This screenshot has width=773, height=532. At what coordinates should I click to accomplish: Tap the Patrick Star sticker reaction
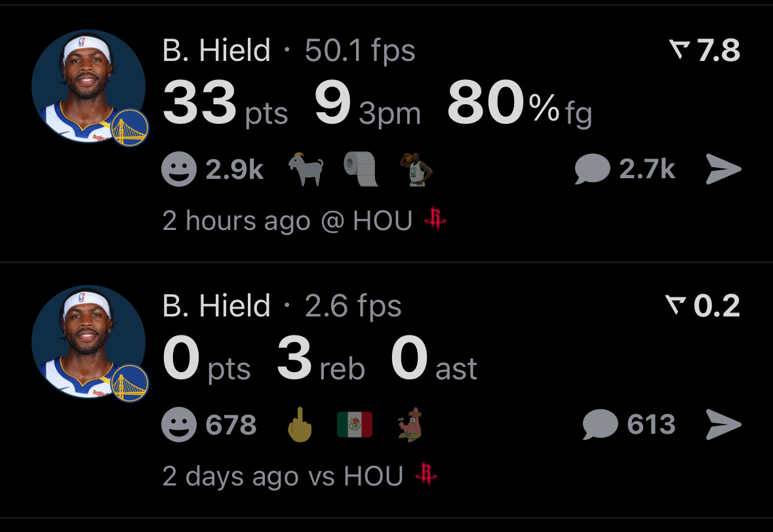[410, 425]
